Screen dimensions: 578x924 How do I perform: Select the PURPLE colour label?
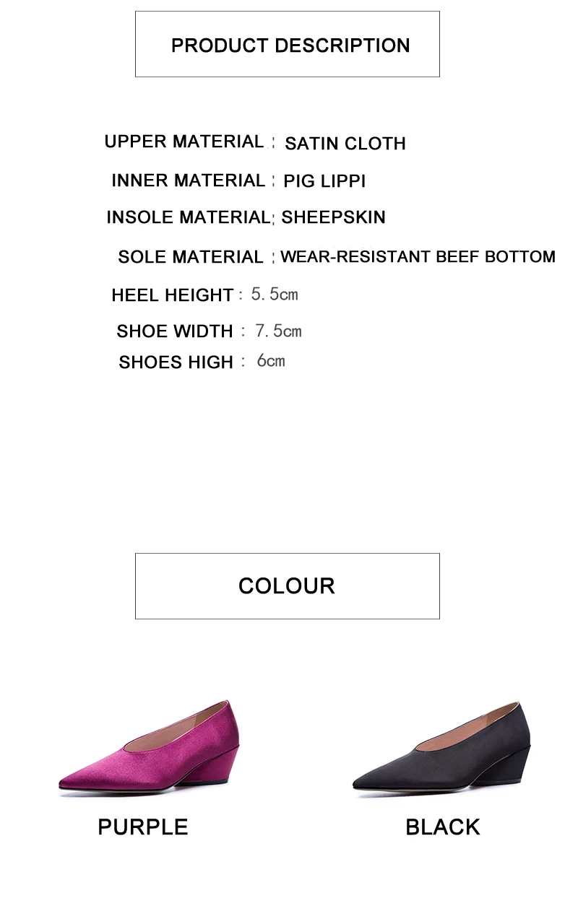click(x=143, y=827)
